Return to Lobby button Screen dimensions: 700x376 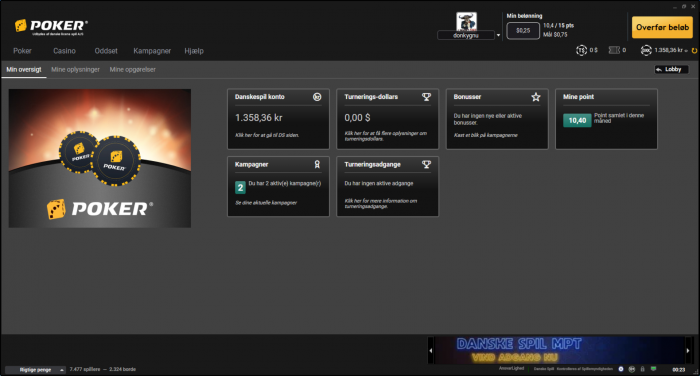(x=671, y=69)
